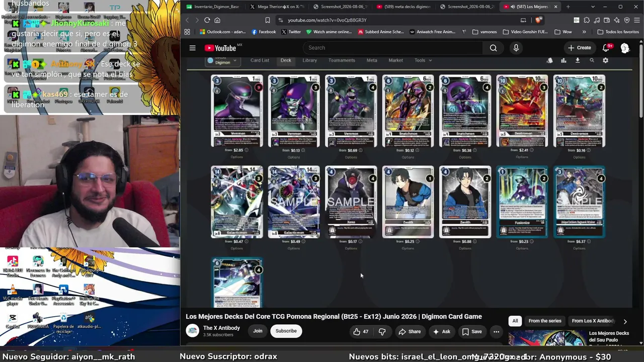Open VLC media player desktop shortcut
Screen dimensions: 644x362
click(x=13, y=295)
